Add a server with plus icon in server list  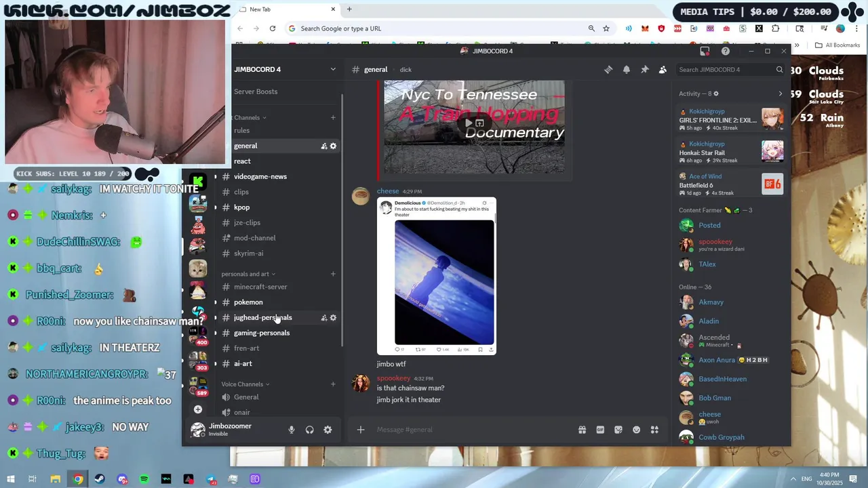coord(198,409)
